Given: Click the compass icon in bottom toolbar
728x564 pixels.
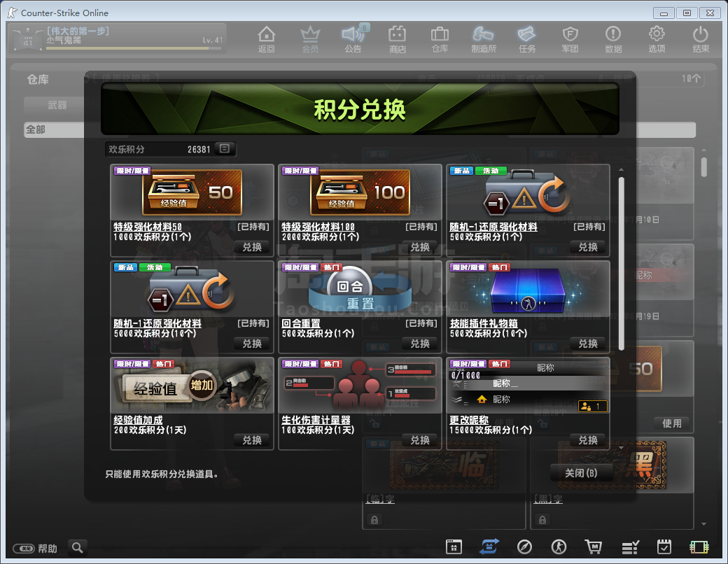Looking at the screenshot, I should 524,547.
